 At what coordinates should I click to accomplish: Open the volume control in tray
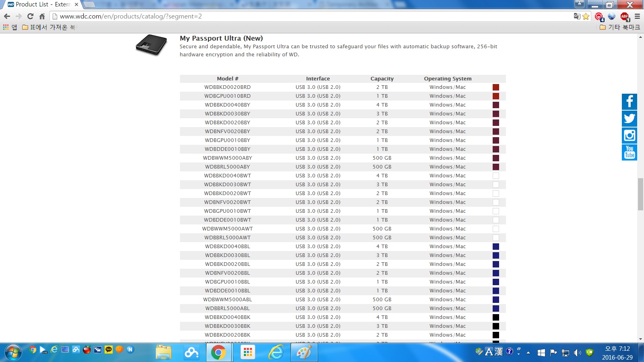point(578,353)
